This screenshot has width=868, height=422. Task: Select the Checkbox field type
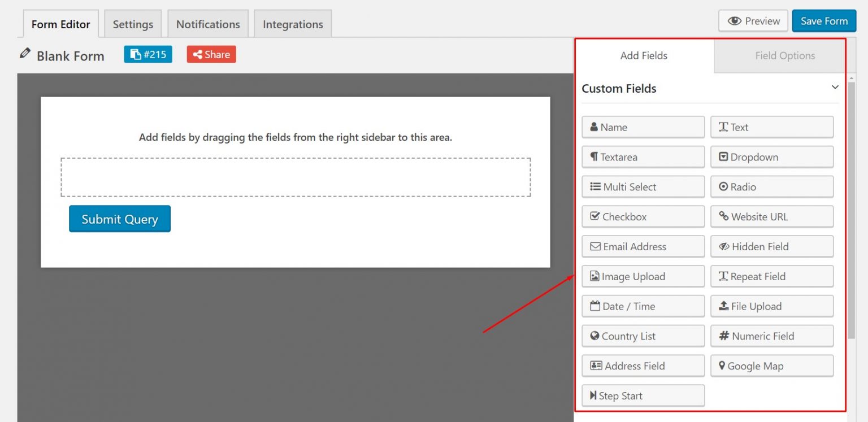(595, 216)
